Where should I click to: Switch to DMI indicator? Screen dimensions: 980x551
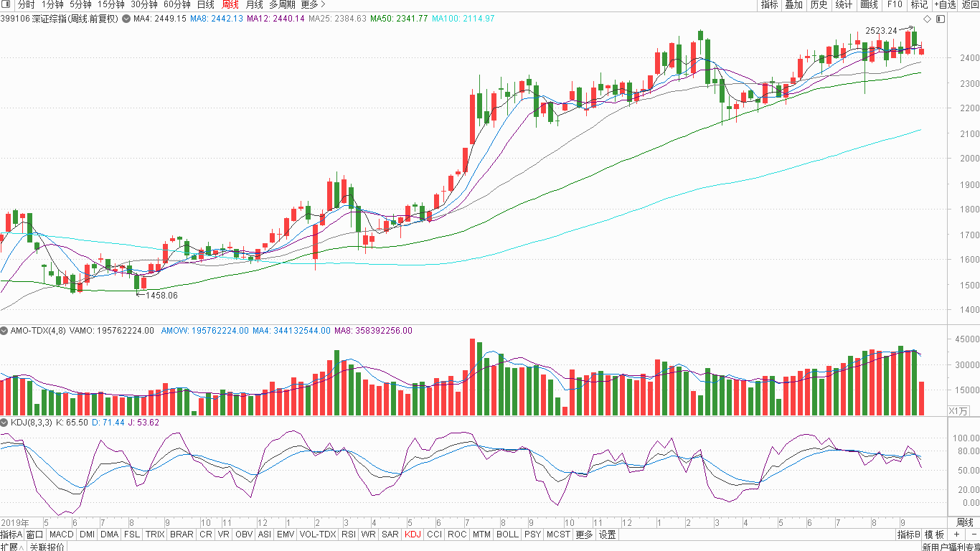pyautogui.click(x=87, y=534)
